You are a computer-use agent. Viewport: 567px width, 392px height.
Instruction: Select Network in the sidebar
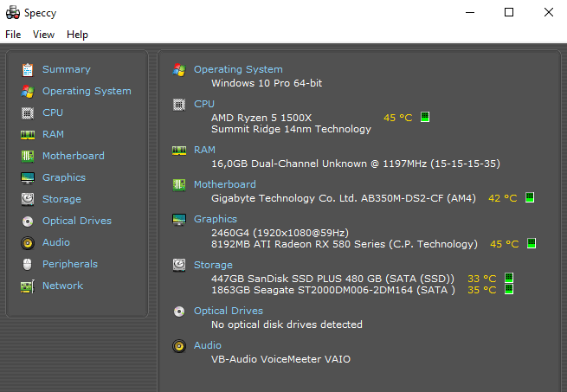pos(62,286)
